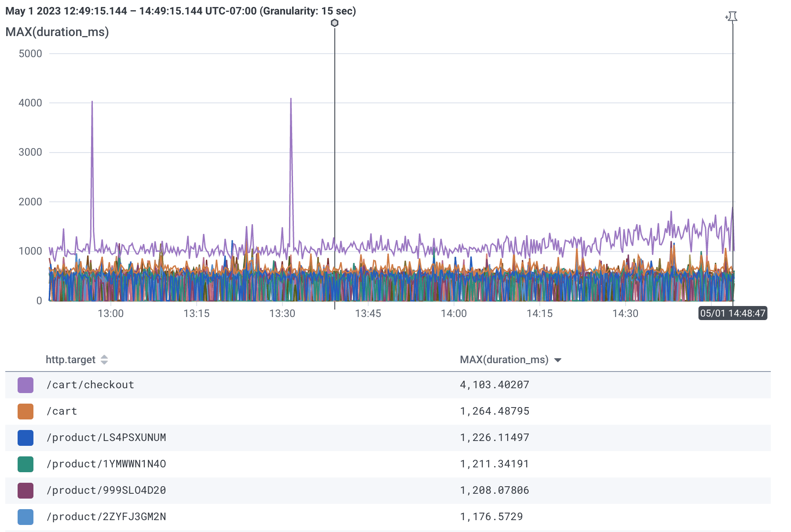Viewport: 791px width, 532px height.
Task: Click the sort arrows beside http.target header
Action: point(104,359)
